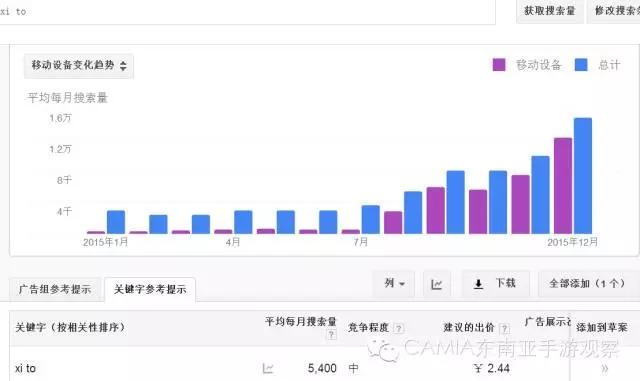The height and width of the screenshot is (381, 640).
Task: Open the 移动设备变化趋势 chart type dropdown
Action: tap(78, 65)
